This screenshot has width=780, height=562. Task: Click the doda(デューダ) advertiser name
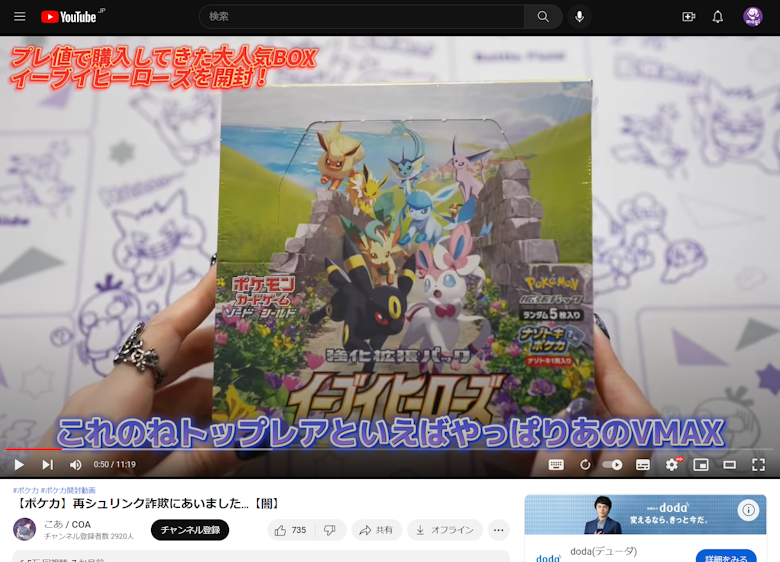point(603,551)
